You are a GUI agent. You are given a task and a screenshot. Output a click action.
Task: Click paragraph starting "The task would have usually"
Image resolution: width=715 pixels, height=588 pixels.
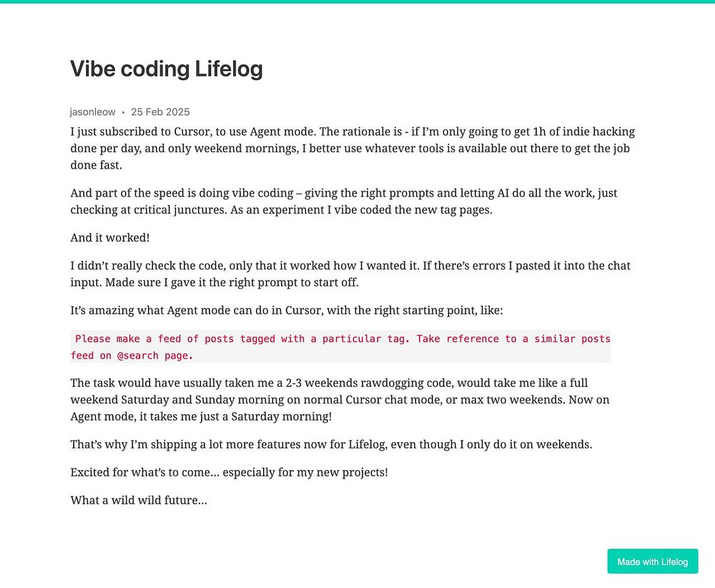[340, 400]
